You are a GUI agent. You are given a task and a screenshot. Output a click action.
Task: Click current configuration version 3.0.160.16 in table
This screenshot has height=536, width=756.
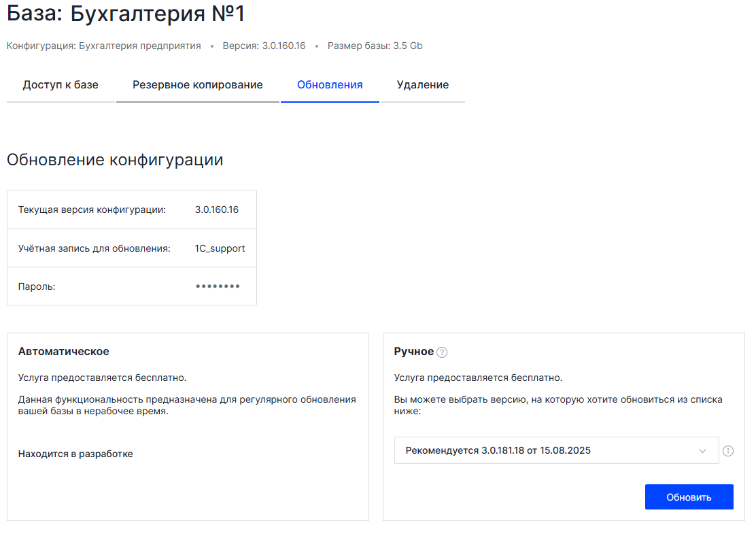tap(217, 210)
